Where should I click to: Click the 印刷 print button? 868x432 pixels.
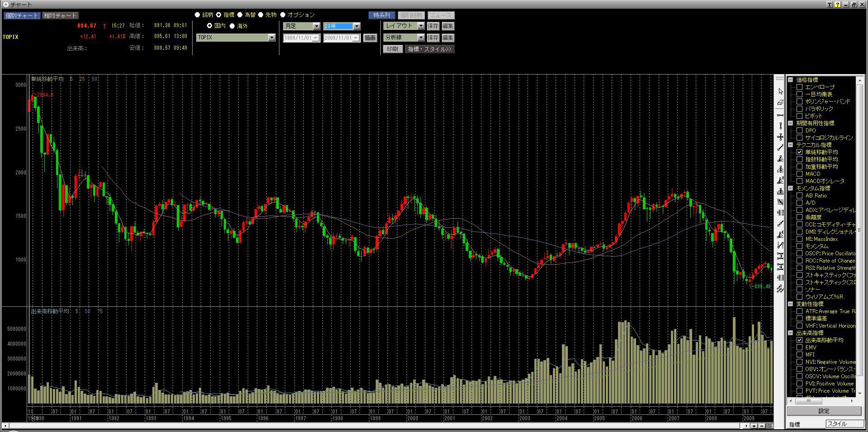[x=392, y=49]
